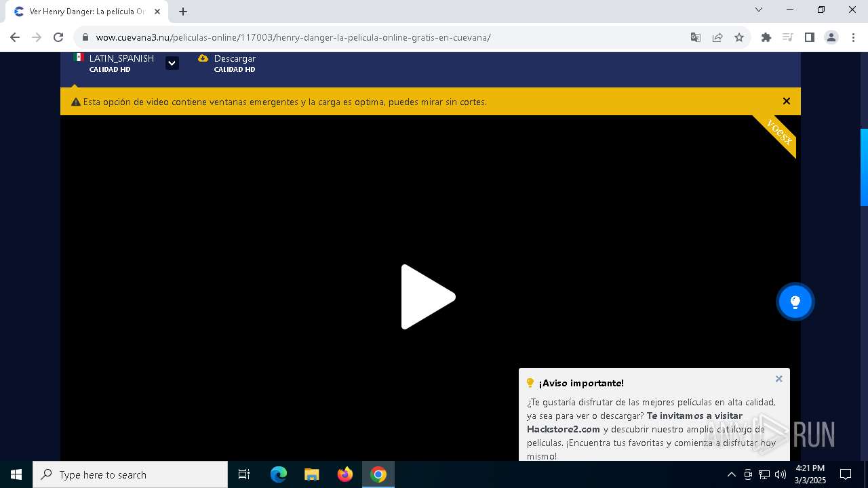
Task: Close the Aviso importante notice
Action: [779, 379]
